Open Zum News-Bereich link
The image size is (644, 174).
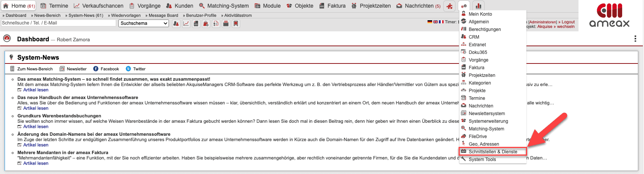35,69
